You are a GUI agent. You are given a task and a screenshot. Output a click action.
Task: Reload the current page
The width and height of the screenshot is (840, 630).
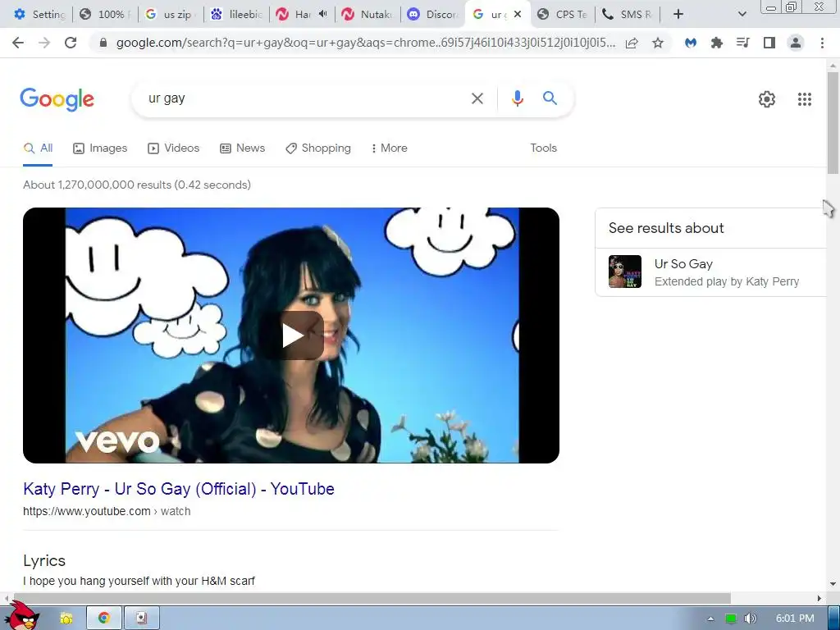(71, 43)
